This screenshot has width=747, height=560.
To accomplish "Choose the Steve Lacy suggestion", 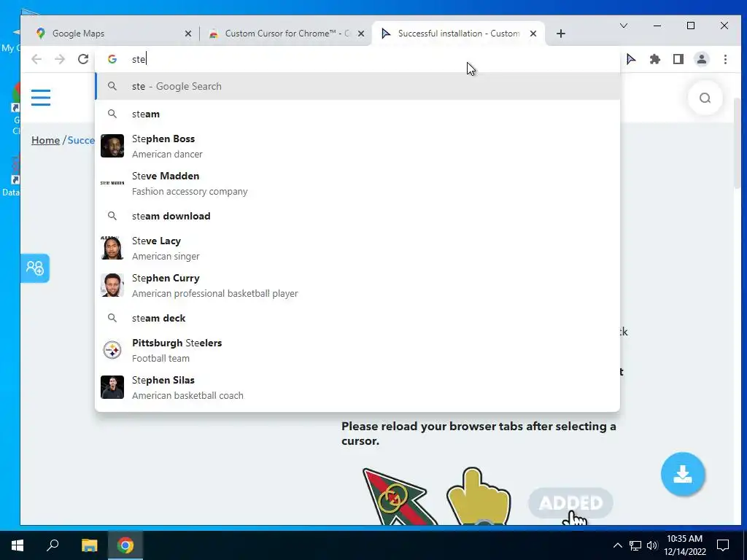I will 357,248.
